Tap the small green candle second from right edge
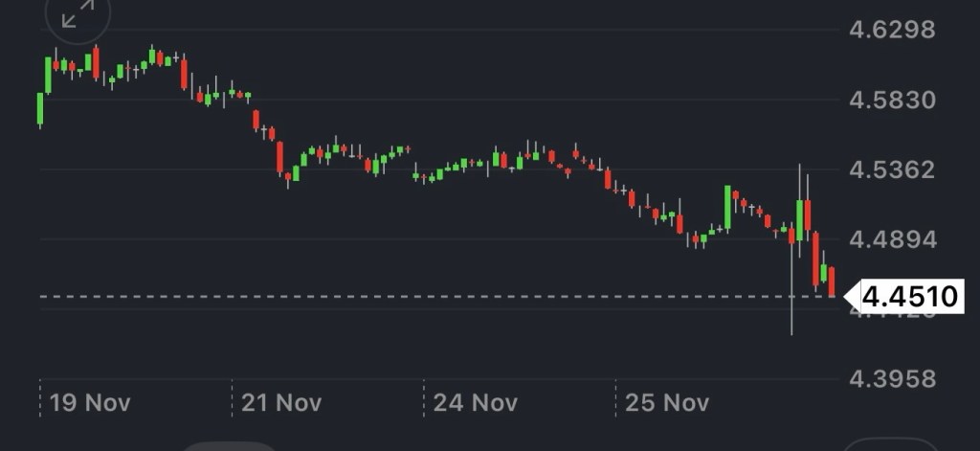 coord(823,273)
